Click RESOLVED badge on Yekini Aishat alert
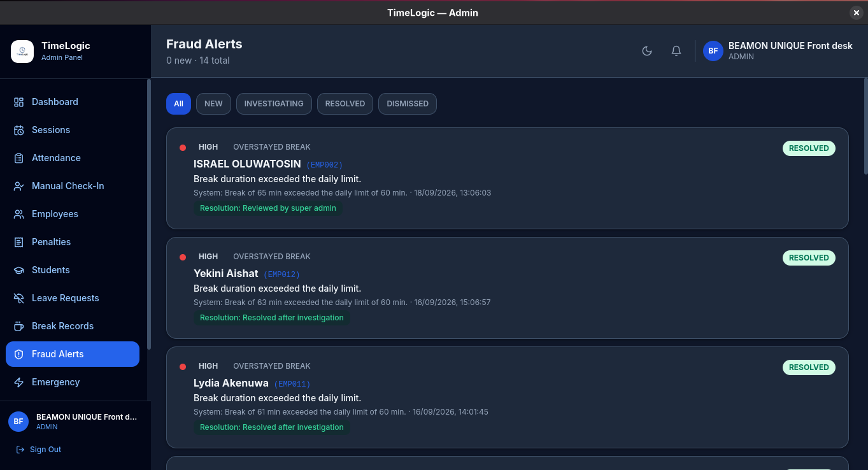This screenshot has width=868, height=470. tap(809, 258)
